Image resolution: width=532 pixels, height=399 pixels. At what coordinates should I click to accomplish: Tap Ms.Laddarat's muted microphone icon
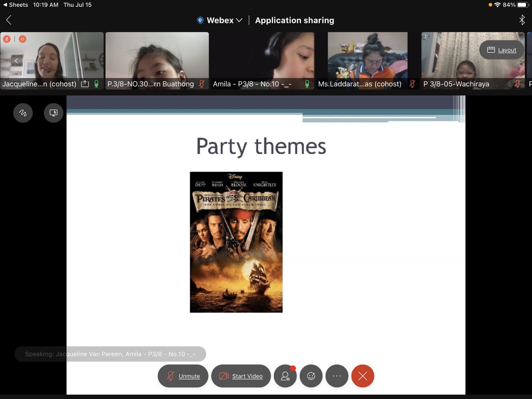(x=413, y=84)
